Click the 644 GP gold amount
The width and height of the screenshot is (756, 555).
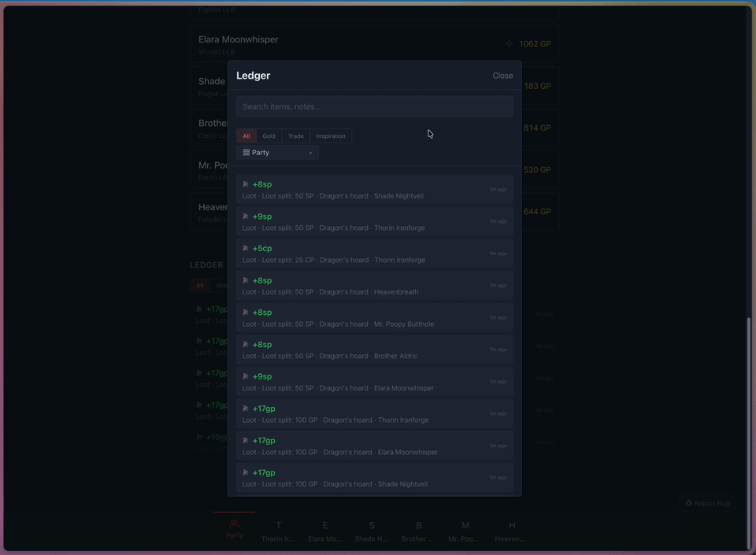[537, 212]
